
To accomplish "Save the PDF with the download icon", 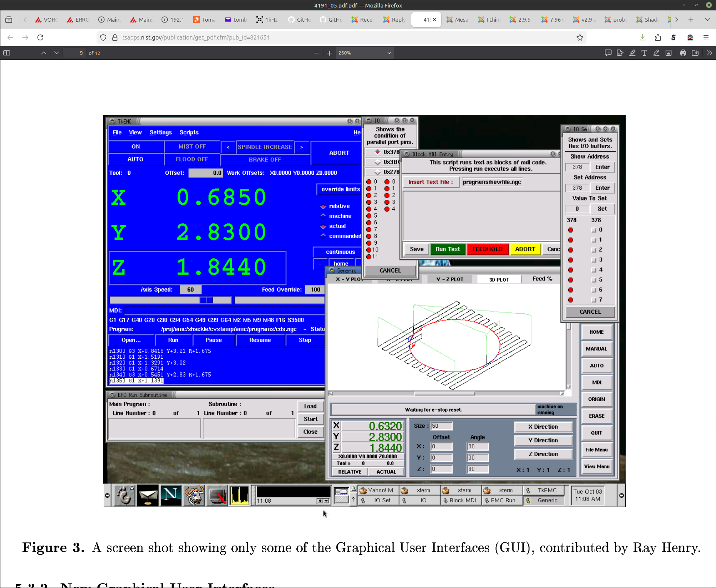I will [x=695, y=53].
